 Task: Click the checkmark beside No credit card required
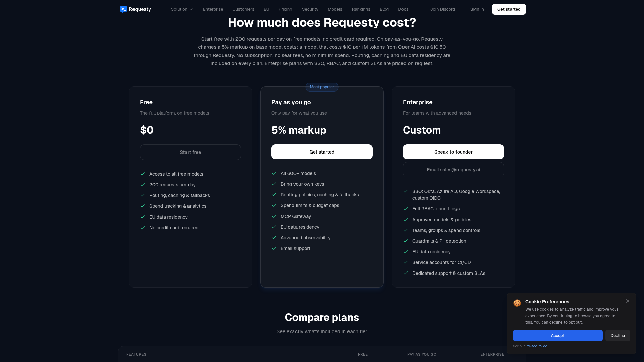pos(143,228)
